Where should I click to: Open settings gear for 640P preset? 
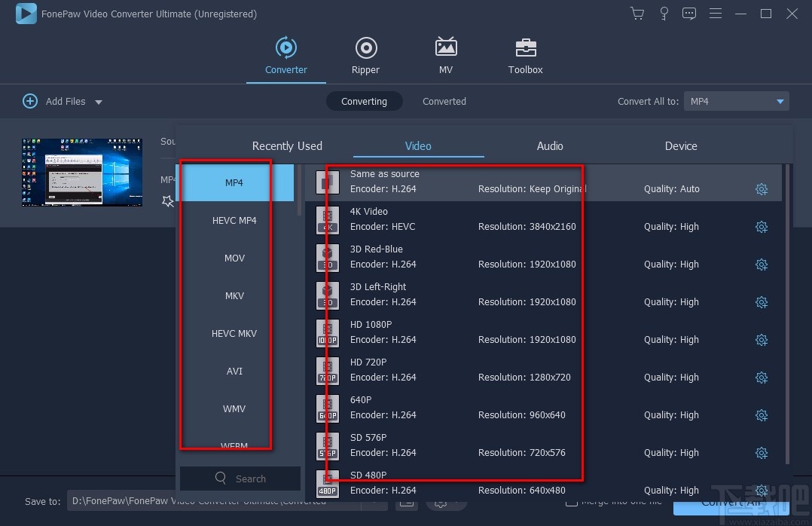click(x=762, y=416)
